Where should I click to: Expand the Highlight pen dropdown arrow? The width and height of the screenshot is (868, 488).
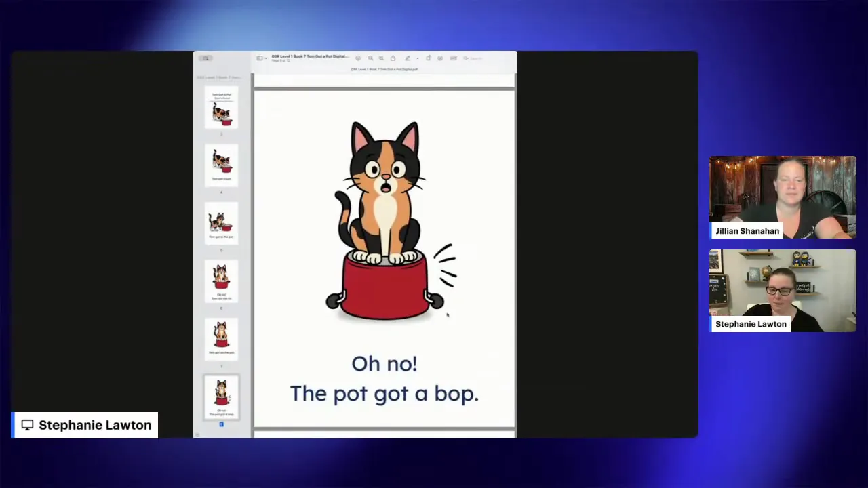click(x=416, y=58)
